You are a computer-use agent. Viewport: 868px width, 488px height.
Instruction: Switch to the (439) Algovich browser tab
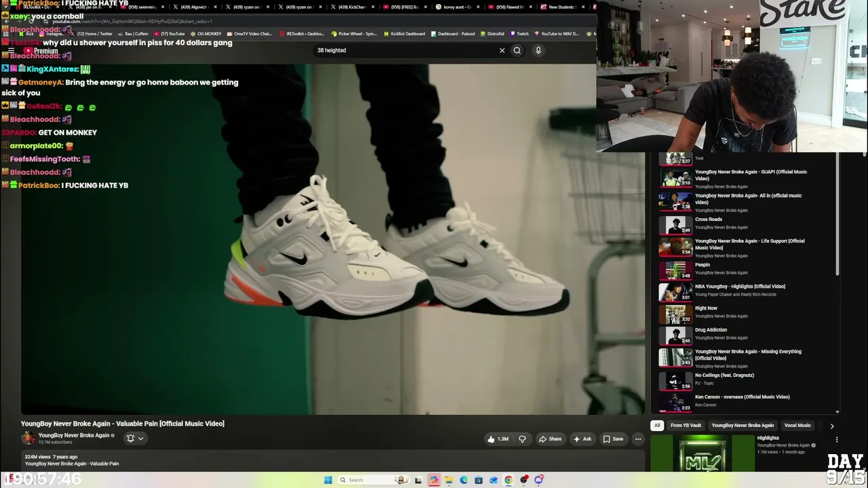[x=196, y=7]
